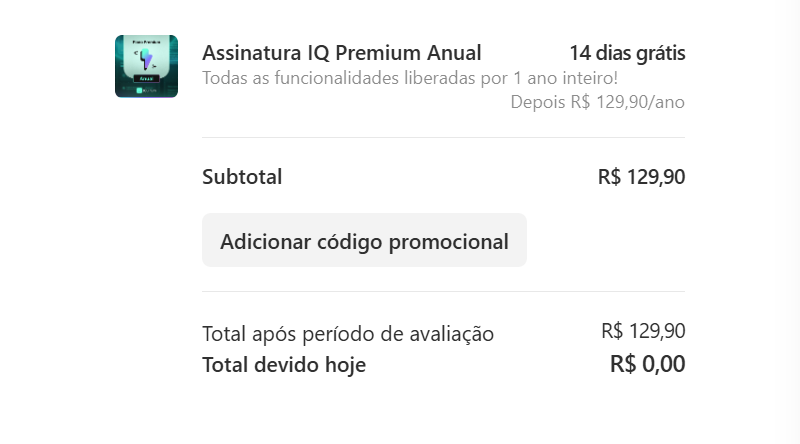
Task: Click the "Plano Premium" caption inside product image
Action: (x=146, y=41)
